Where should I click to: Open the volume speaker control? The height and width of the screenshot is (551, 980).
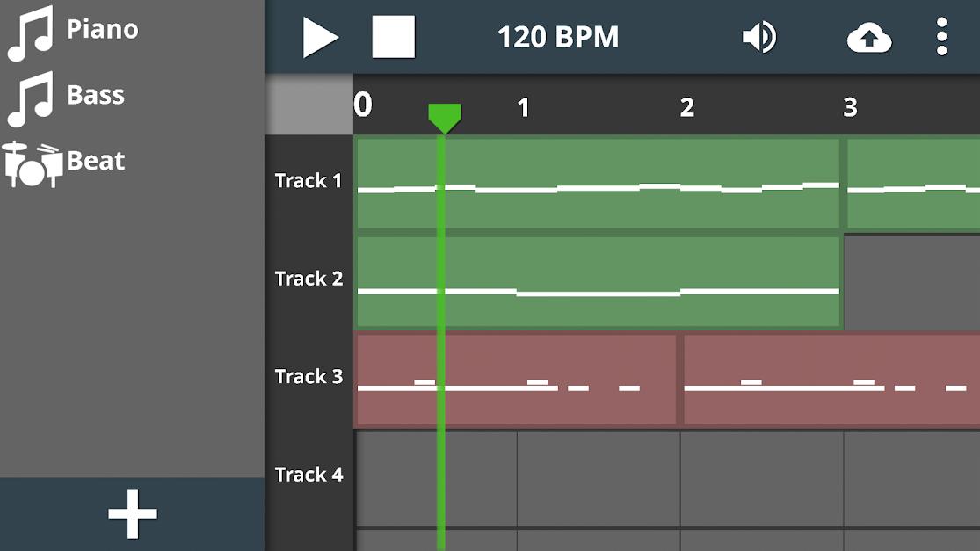pyautogui.click(x=759, y=37)
